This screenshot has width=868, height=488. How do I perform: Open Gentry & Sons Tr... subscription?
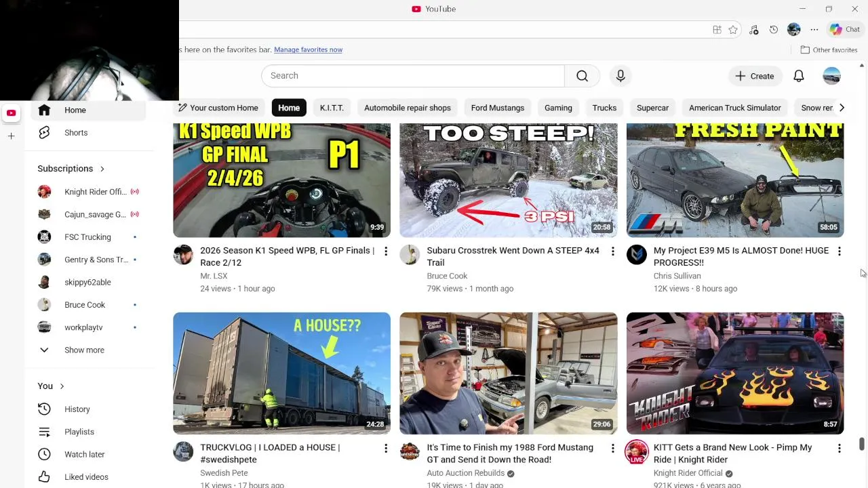coord(88,260)
